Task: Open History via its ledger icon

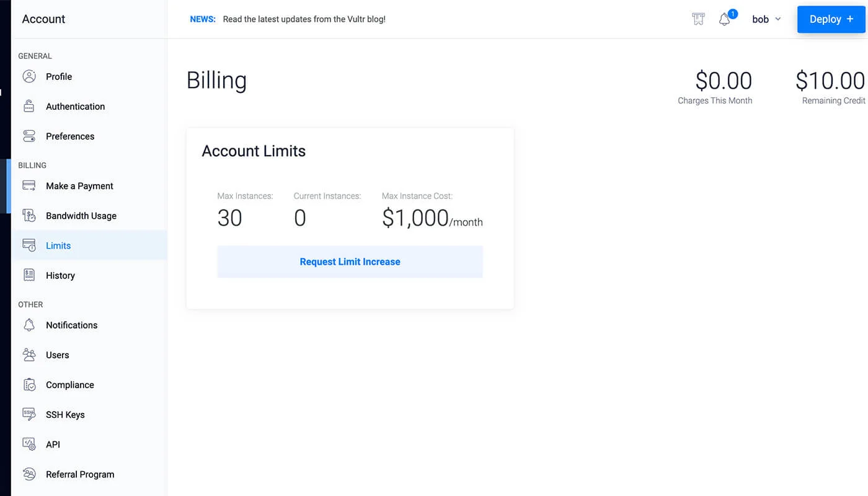Action: point(29,275)
